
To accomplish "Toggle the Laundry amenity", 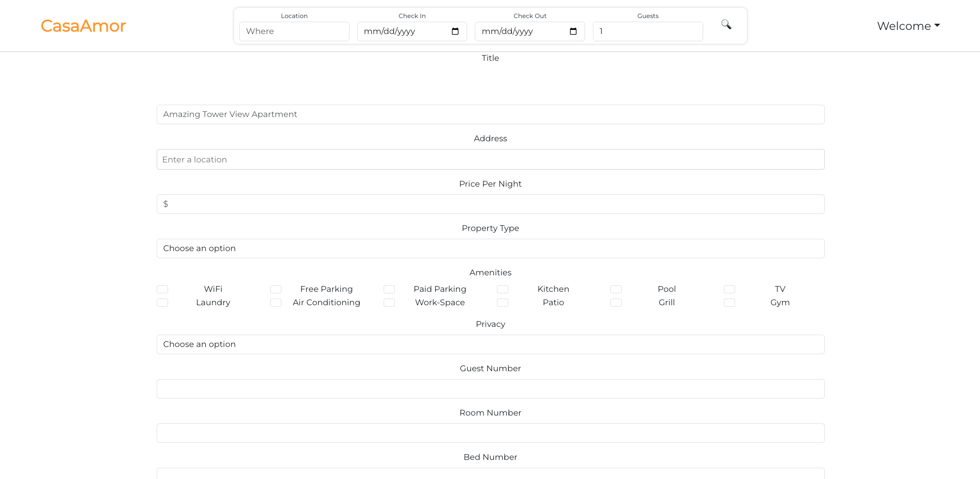I will coord(162,303).
